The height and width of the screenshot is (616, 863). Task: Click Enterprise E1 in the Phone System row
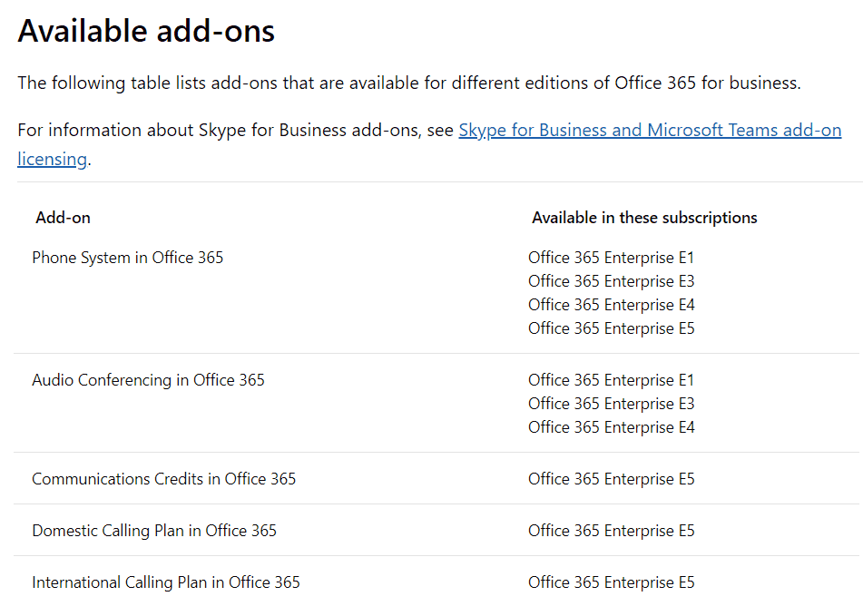click(x=611, y=258)
